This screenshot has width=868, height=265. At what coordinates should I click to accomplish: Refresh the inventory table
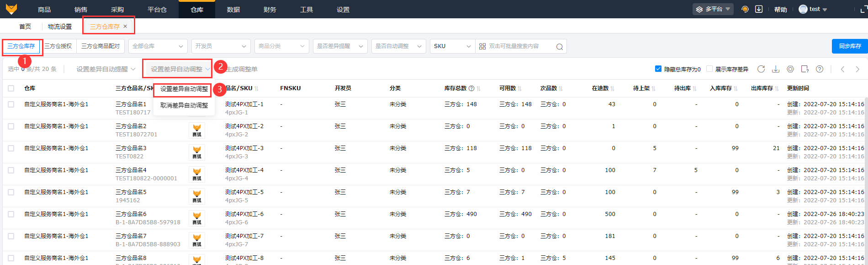click(x=761, y=69)
